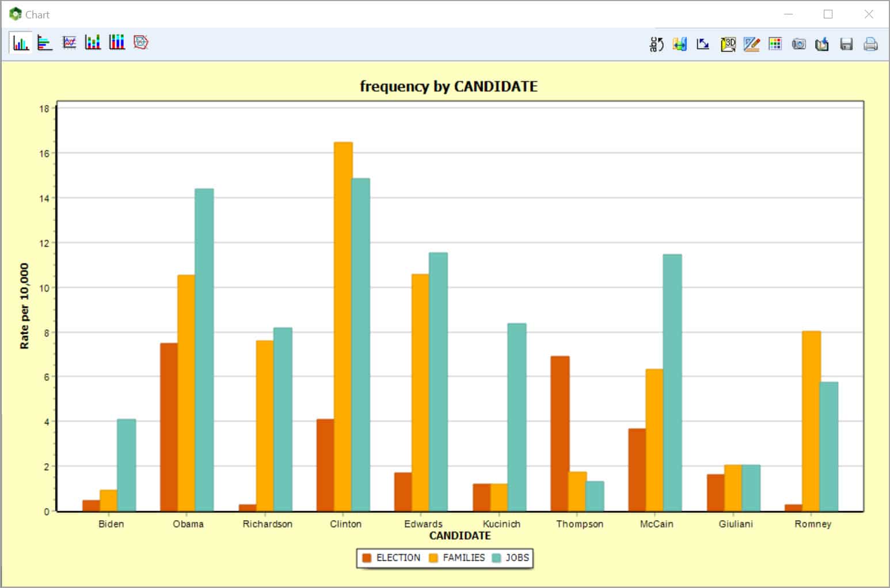Switch to horizontal bar chart type

click(x=45, y=43)
